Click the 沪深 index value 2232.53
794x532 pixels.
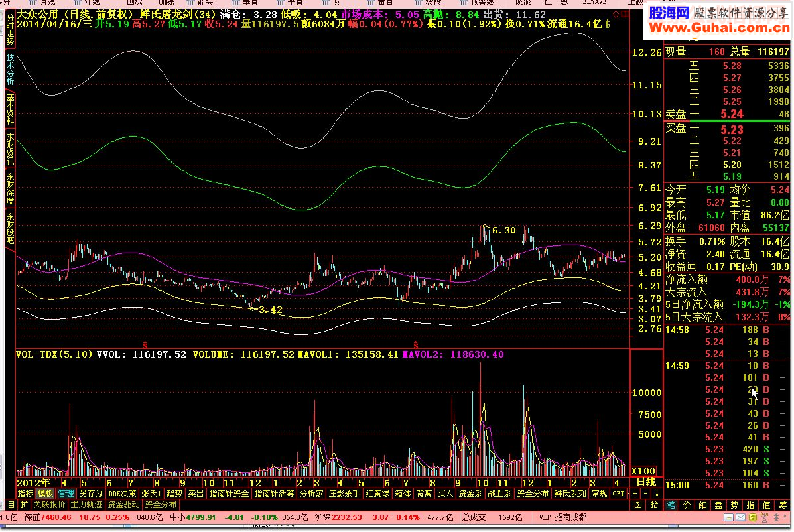(x=346, y=517)
